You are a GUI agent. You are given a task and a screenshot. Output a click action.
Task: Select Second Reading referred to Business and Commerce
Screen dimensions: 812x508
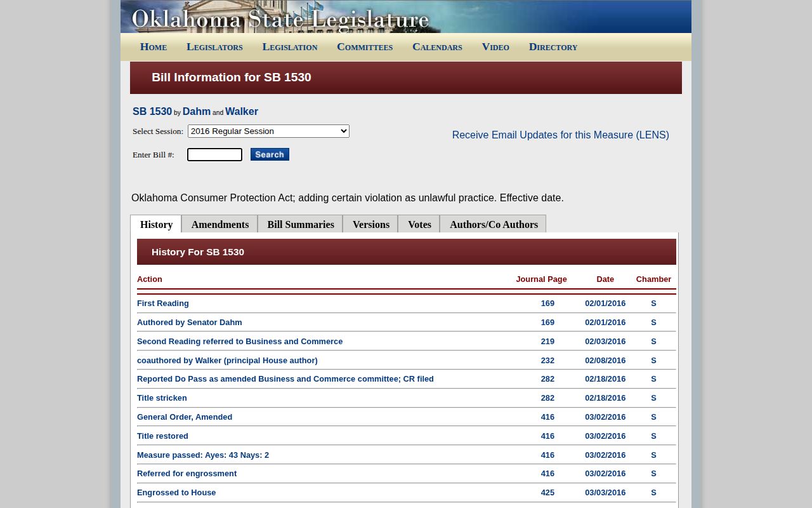[407, 341]
